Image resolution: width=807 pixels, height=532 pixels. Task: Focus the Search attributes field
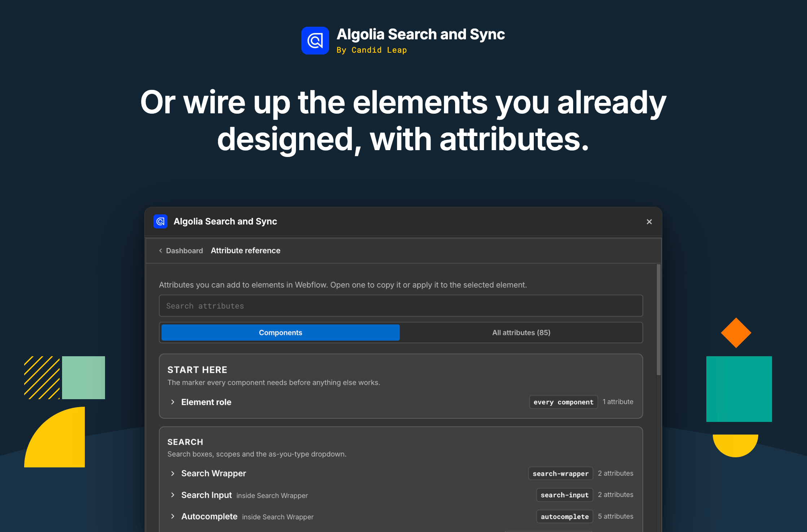coord(401,306)
